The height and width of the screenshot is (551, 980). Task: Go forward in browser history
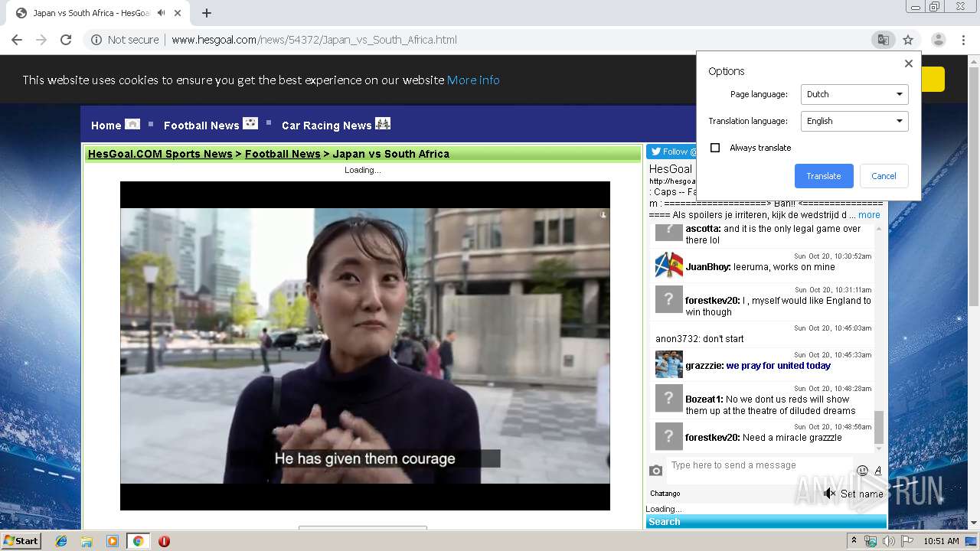pyautogui.click(x=41, y=40)
